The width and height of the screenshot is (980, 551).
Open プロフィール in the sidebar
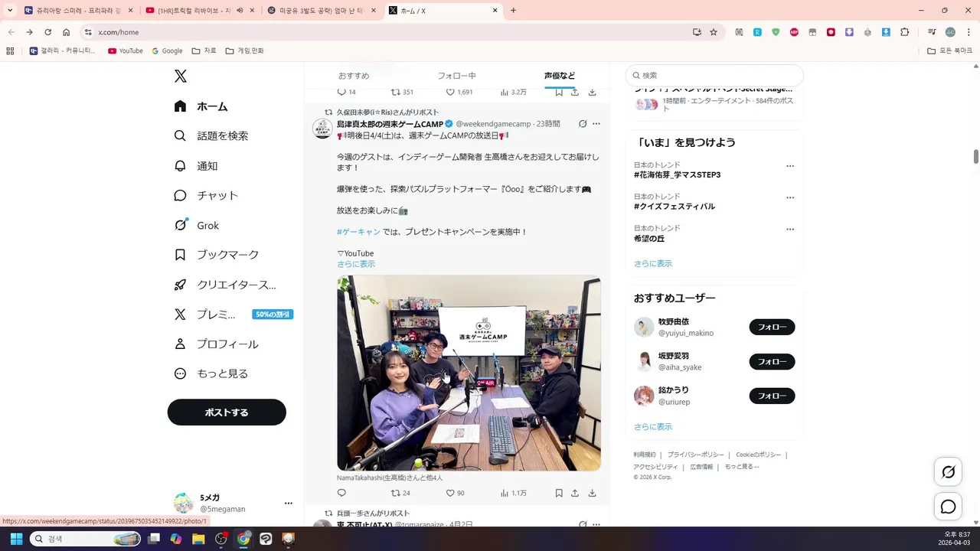click(x=217, y=344)
